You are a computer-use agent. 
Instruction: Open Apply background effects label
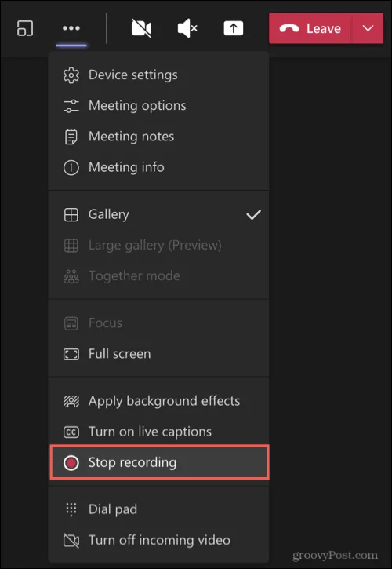tap(165, 401)
